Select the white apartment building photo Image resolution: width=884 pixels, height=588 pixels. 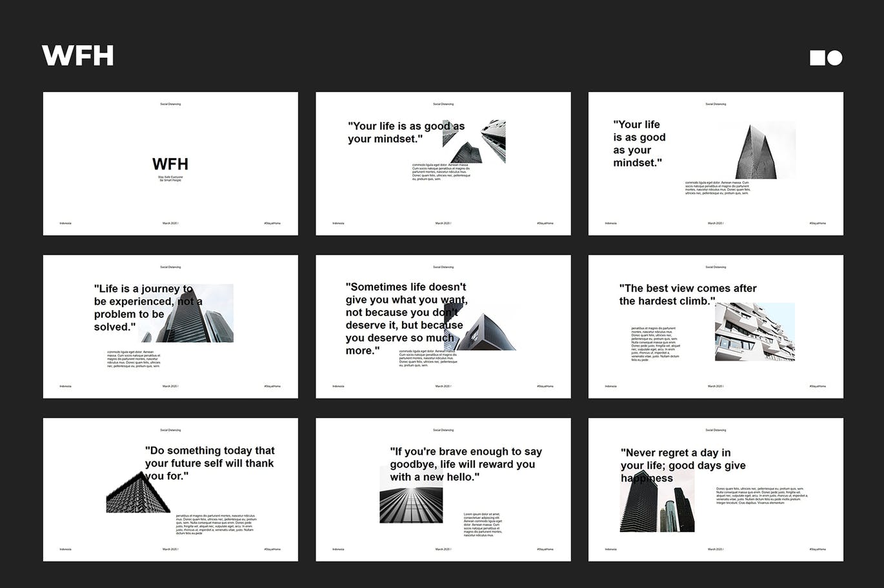(x=754, y=332)
